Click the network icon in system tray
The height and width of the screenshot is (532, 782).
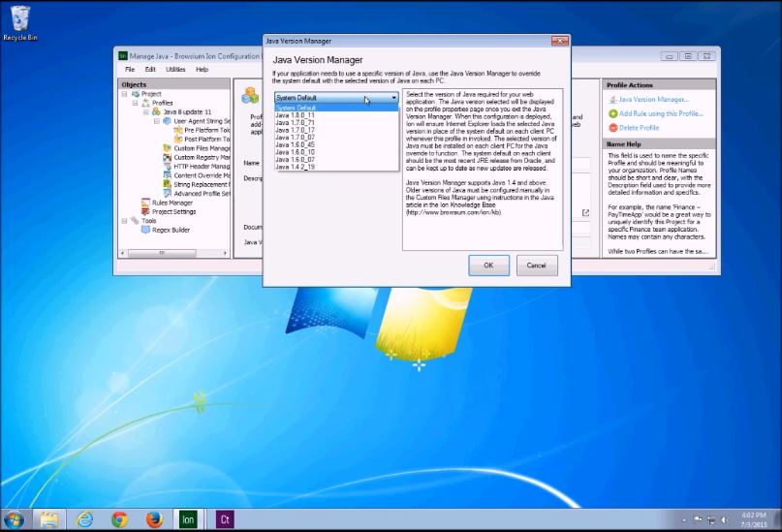711,520
